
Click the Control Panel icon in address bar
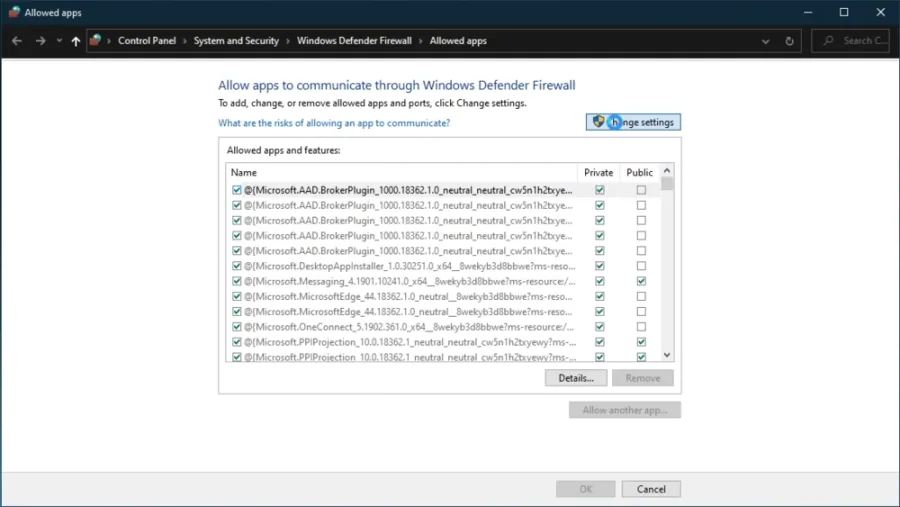[x=95, y=40]
